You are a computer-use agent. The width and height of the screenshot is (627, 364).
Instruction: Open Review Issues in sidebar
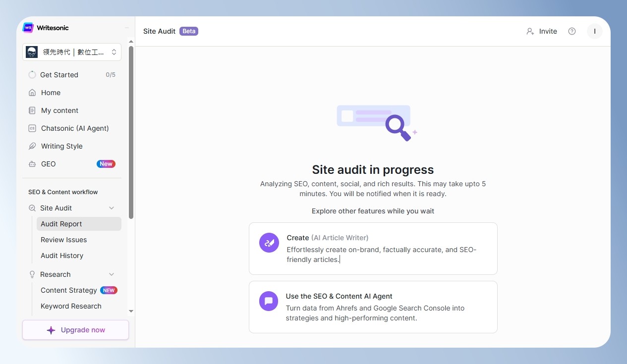point(64,240)
